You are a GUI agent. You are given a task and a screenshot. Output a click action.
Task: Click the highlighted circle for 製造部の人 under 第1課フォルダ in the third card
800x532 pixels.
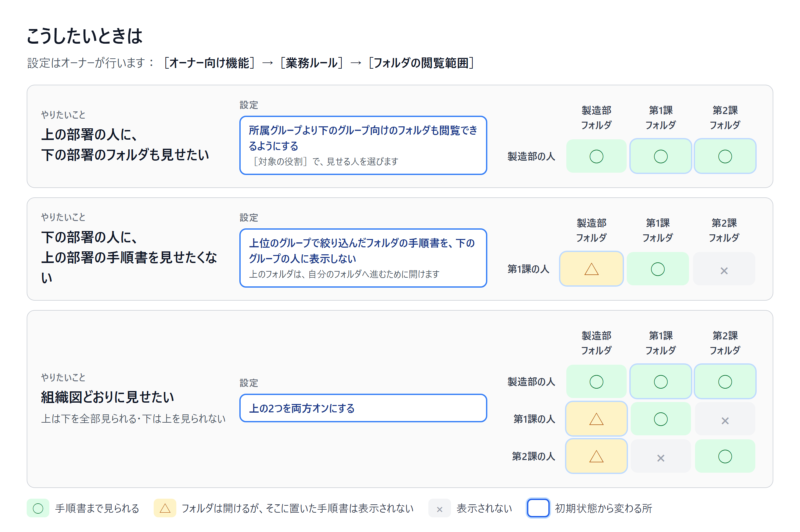point(661,381)
